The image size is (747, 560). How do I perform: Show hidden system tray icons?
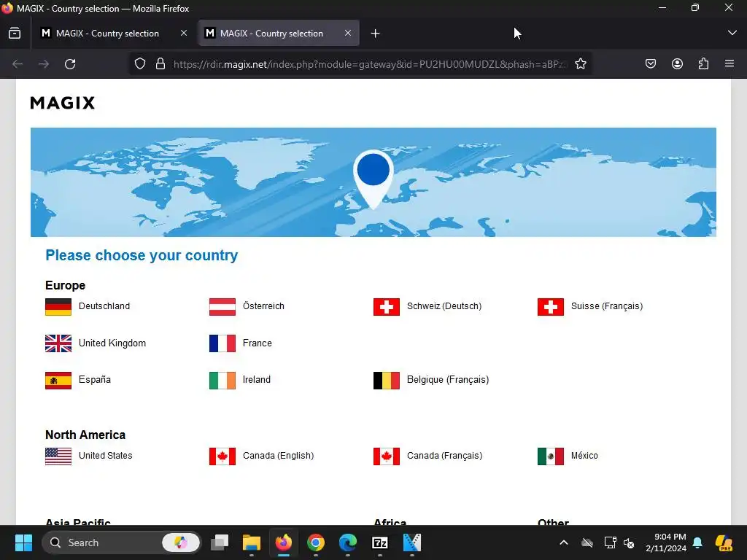tap(564, 542)
